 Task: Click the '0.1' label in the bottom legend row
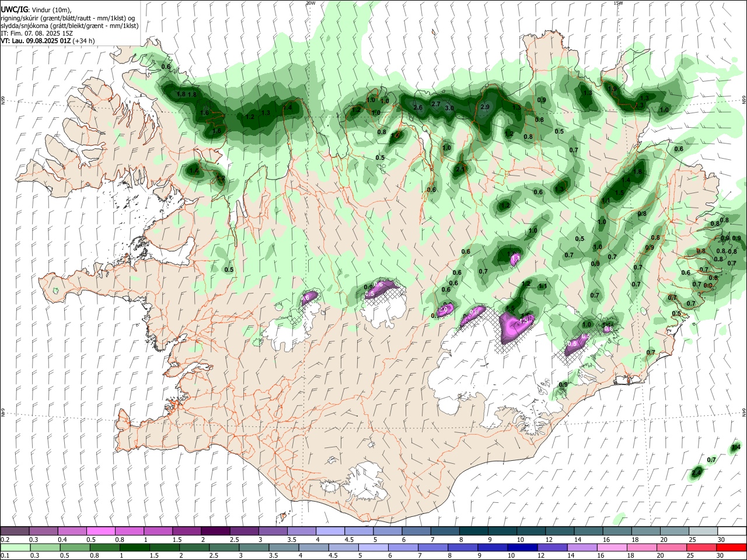[x=5, y=556]
